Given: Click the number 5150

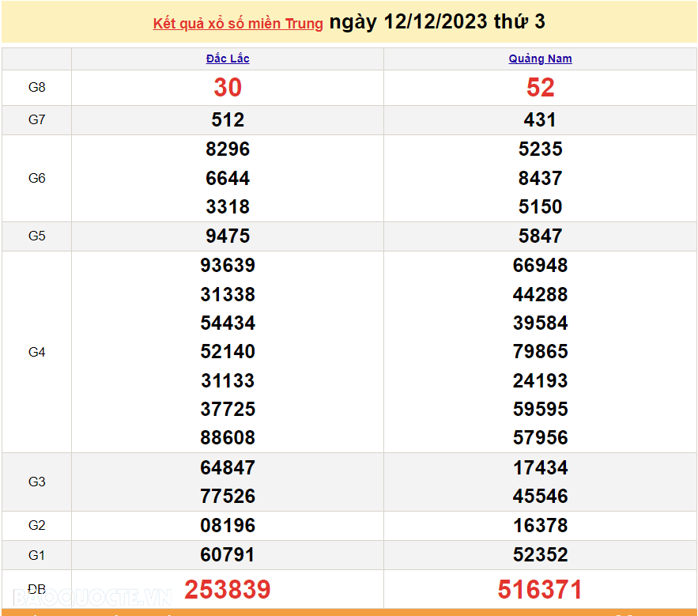Looking at the screenshot, I should click(540, 206).
